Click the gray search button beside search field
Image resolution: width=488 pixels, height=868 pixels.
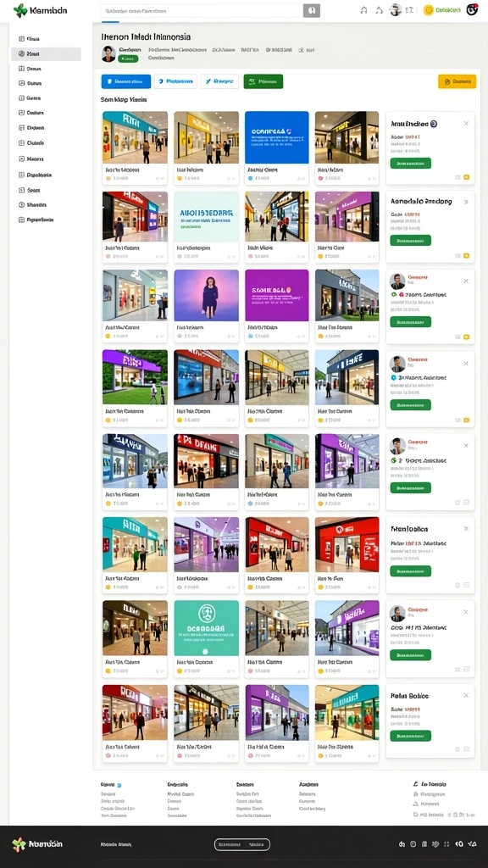tap(312, 10)
